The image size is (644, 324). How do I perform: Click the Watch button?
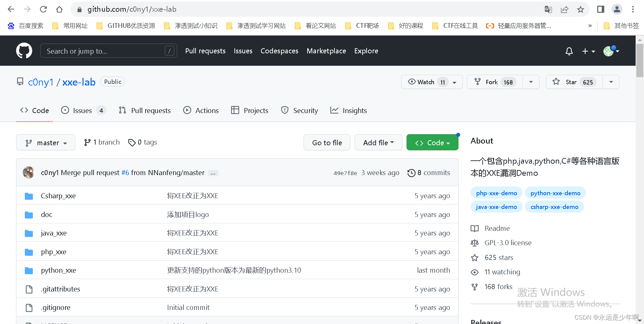coord(432,82)
